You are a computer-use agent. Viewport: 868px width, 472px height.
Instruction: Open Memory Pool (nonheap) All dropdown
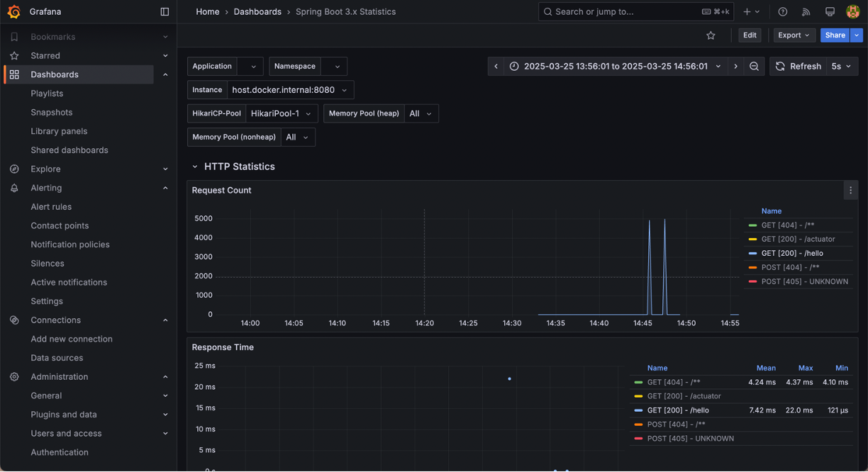[298, 137]
